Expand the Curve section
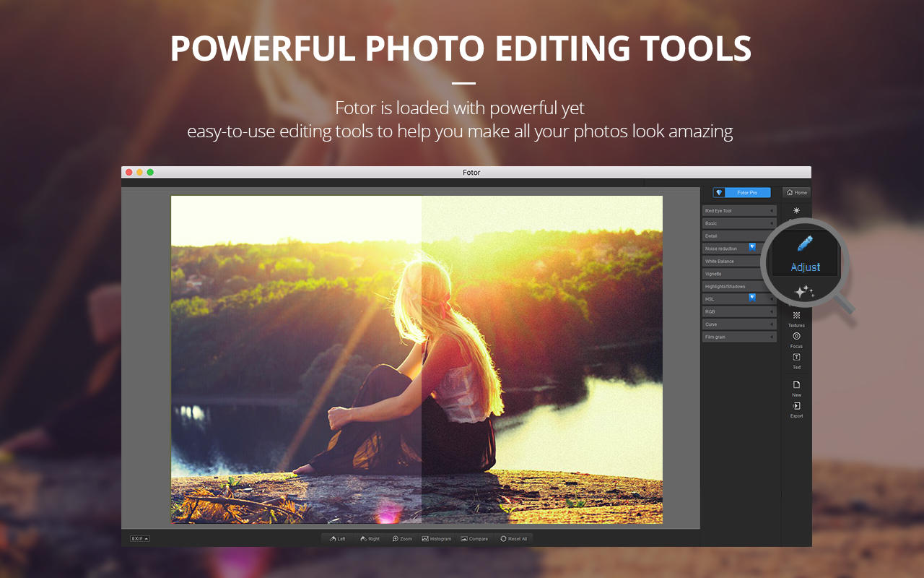Viewport: 924px width, 578px height. [x=738, y=324]
